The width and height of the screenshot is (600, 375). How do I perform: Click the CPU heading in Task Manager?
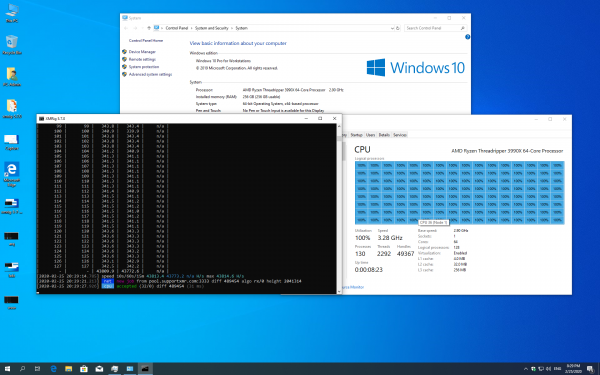tap(362, 150)
